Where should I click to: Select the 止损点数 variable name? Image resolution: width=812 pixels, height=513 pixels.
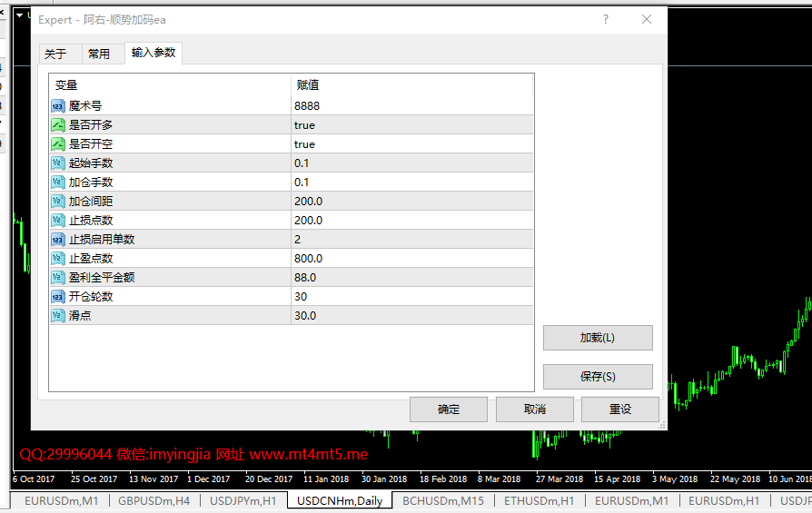[x=91, y=221]
